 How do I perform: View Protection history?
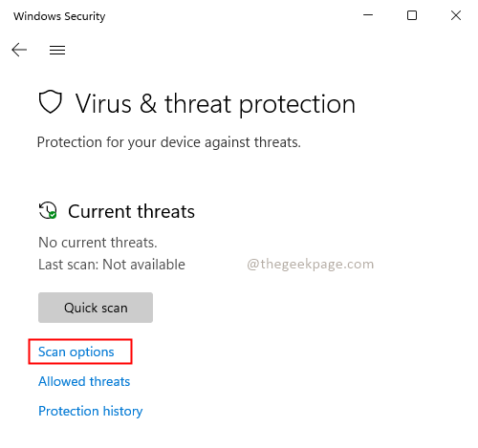[x=91, y=411]
